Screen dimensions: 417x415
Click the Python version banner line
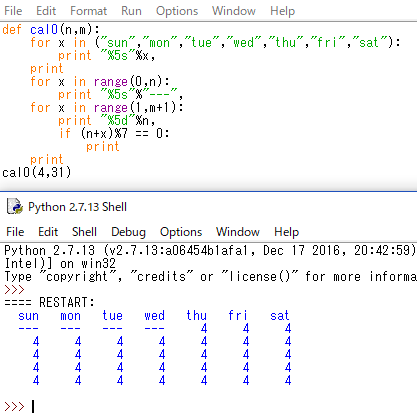coord(210,250)
